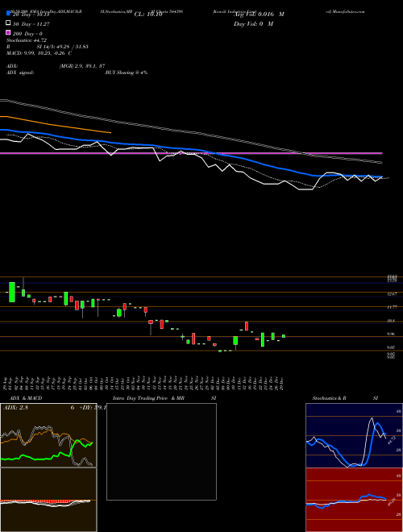
Task: Click the '+DY: 39.1' value in indicator panel
Action: tap(93, 408)
